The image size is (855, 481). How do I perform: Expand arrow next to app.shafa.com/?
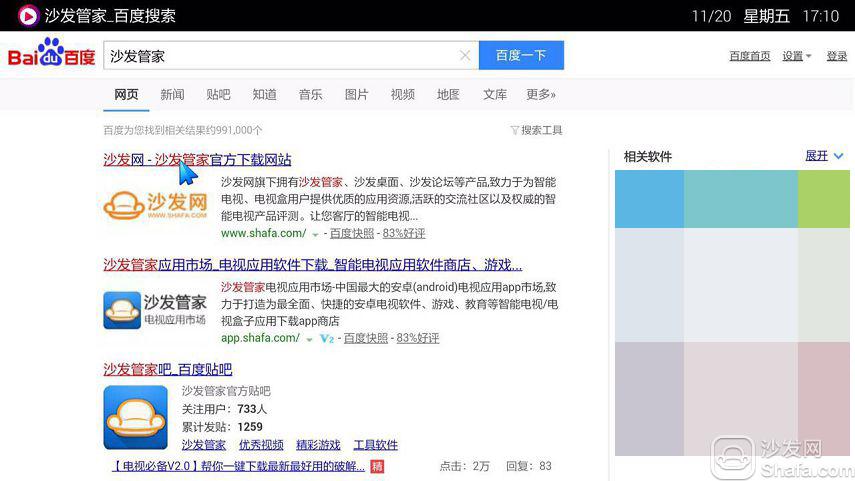(309, 339)
